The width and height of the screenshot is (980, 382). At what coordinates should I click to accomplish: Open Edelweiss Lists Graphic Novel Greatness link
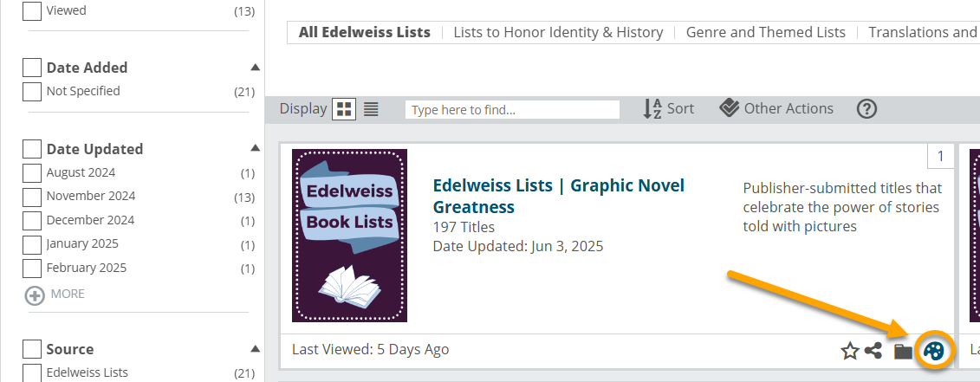click(x=559, y=196)
